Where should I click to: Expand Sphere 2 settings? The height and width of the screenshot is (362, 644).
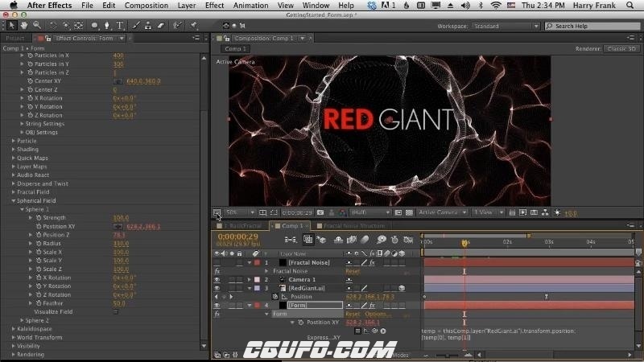[23, 320]
